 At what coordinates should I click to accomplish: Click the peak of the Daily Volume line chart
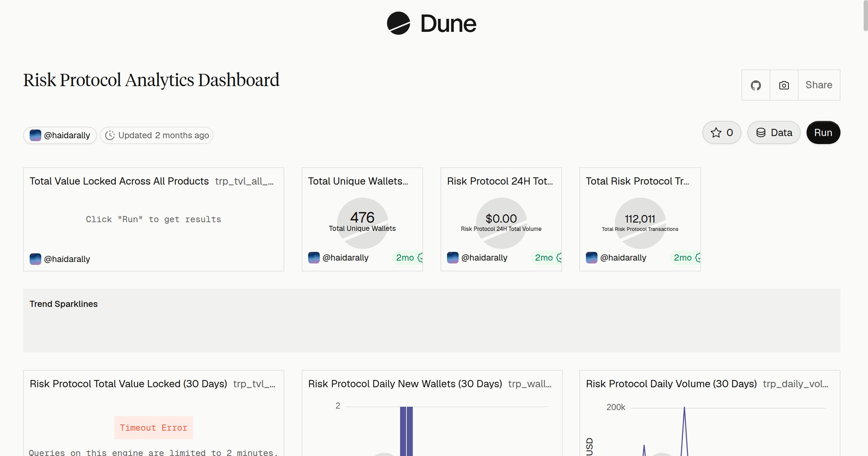pos(684,408)
